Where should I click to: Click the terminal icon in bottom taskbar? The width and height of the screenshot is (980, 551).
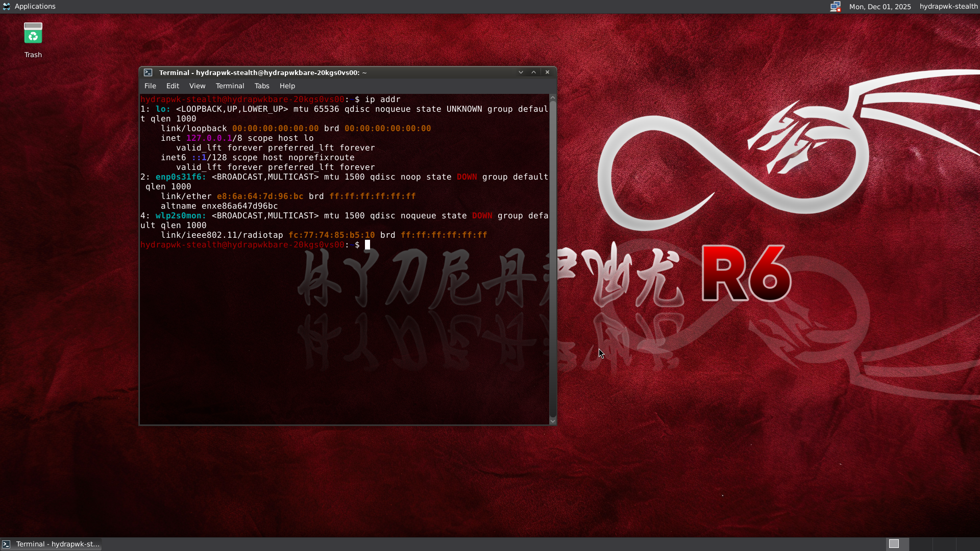6,544
